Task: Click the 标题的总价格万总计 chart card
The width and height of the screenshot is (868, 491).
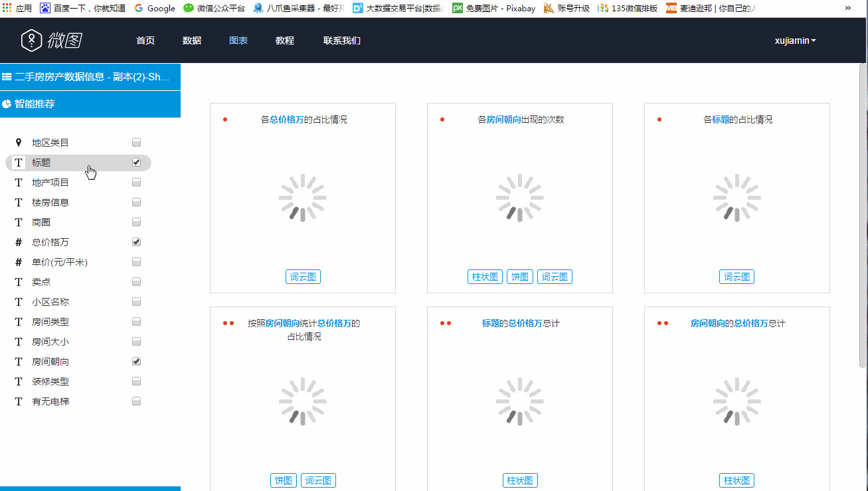Action: [x=520, y=399]
